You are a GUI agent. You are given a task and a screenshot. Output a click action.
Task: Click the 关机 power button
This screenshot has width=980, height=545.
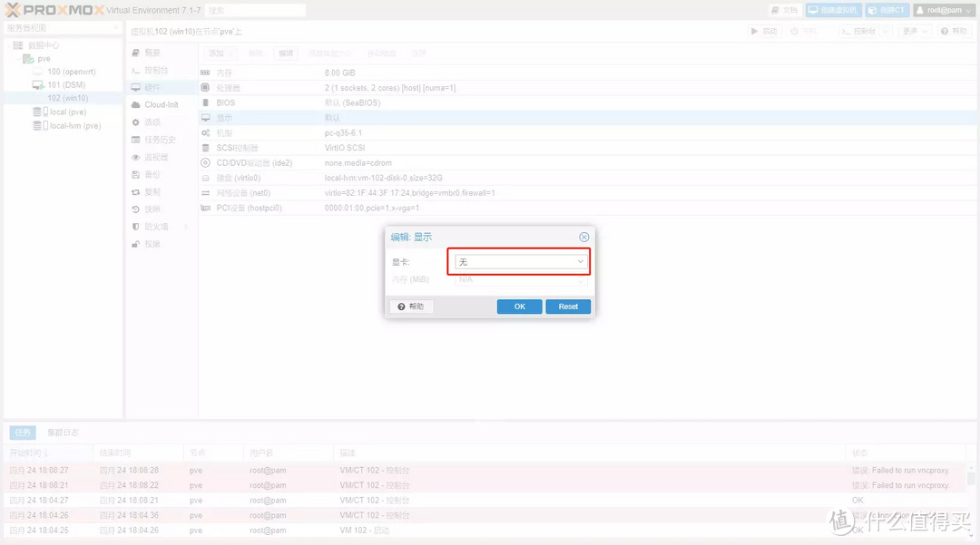tap(804, 31)
